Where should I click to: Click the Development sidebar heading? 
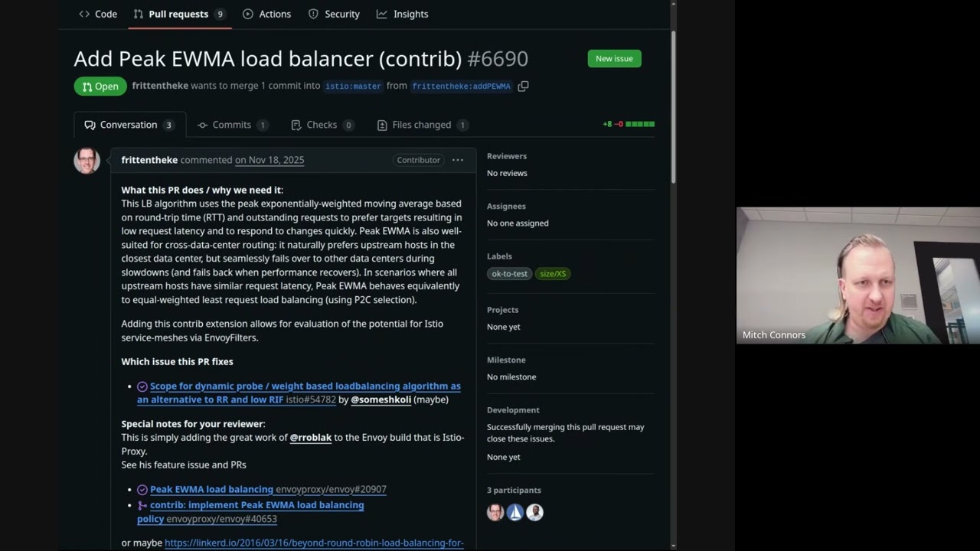coord(513,410)
